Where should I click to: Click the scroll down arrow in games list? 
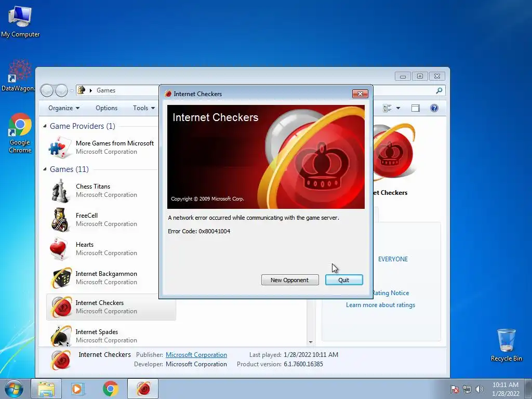(311, 342)
